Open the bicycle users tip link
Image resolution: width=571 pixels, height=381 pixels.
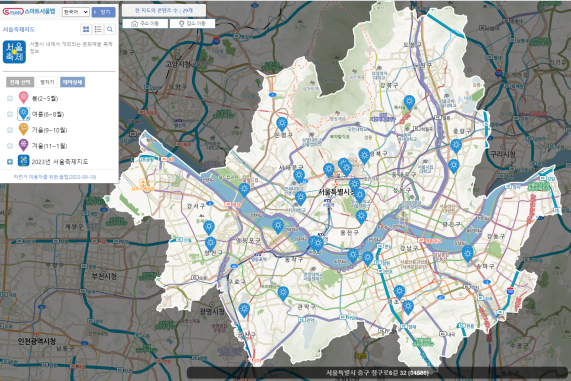[x=55, y=177]
